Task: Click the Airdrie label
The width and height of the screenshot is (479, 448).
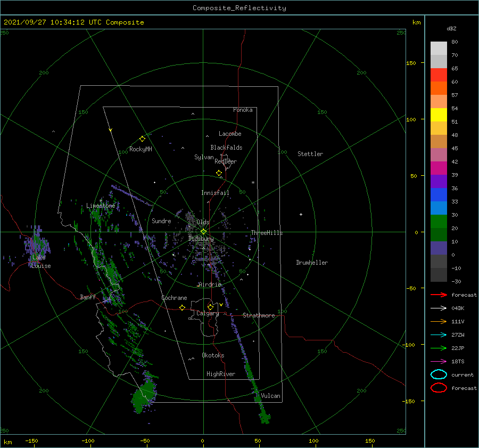Action: click(x=210, y=284)
